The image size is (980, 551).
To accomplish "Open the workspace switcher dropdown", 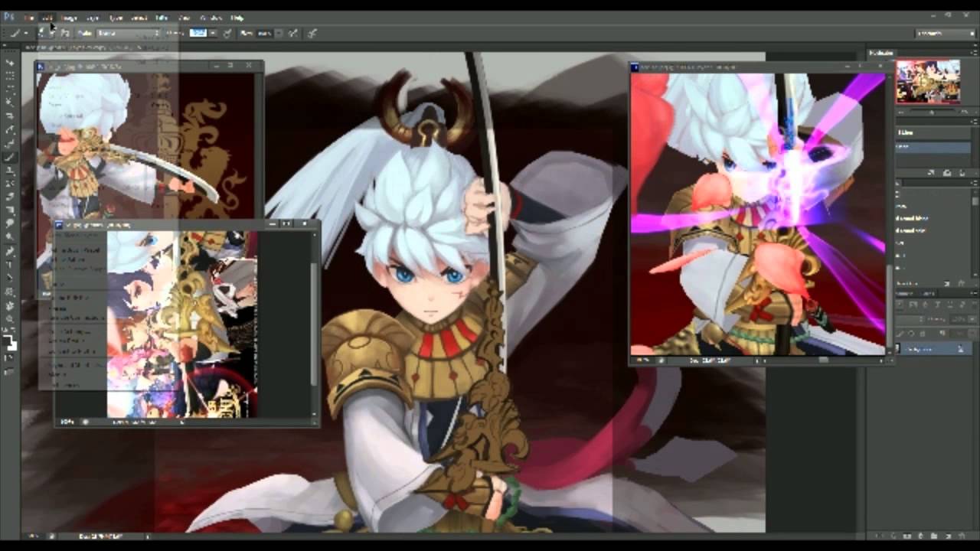I will tap(944, 33).
